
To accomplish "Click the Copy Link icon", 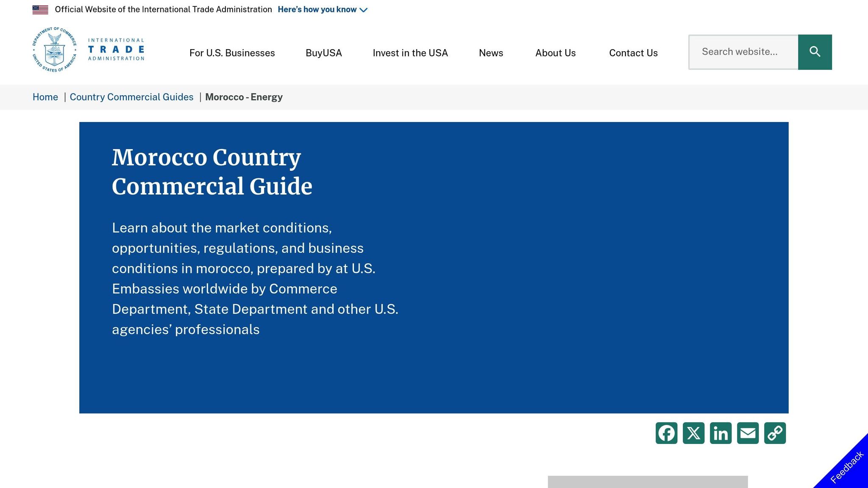I will (x=775, y=433).
